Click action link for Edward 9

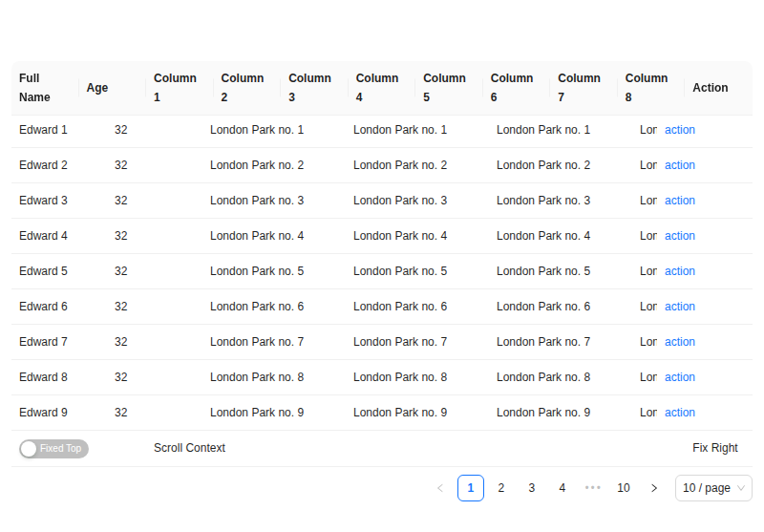(x=680, y=413)
